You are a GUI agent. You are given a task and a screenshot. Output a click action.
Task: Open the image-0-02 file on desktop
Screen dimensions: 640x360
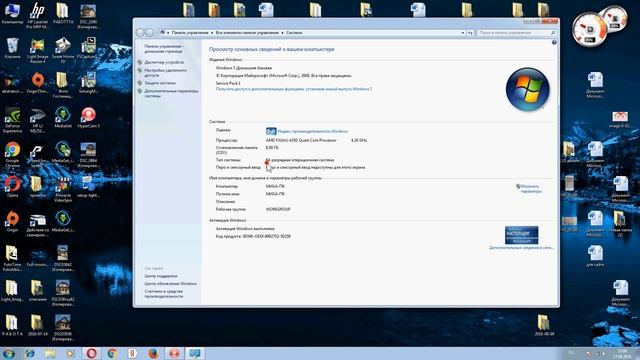[620, 120]
